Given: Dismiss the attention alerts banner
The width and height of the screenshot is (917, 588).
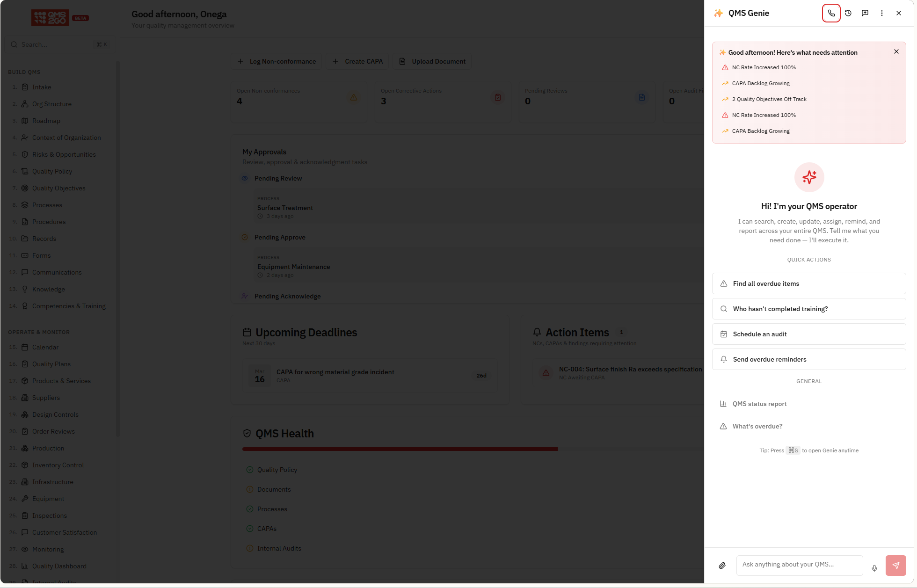Looking at the screenshot, I should [896, 52].
